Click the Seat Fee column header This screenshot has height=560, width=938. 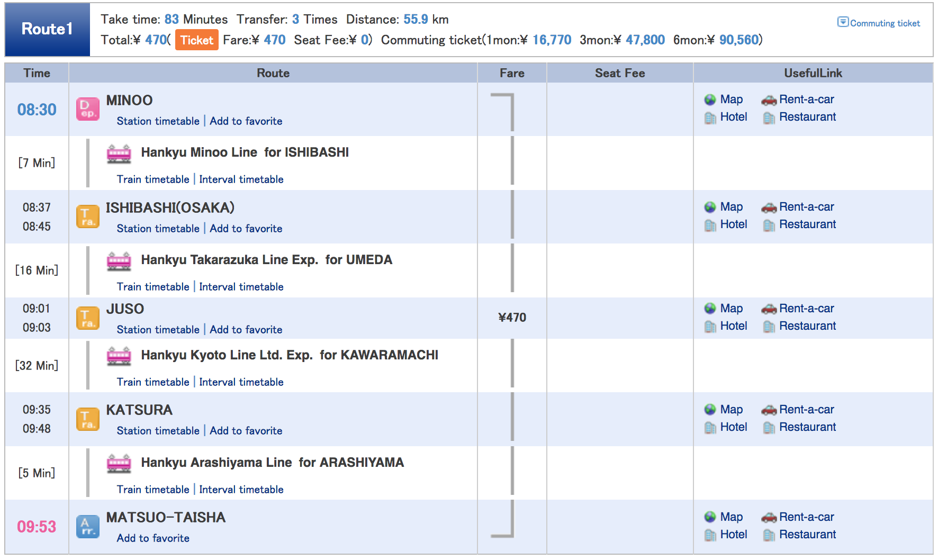pyautogui.click(x=620, y=73)
